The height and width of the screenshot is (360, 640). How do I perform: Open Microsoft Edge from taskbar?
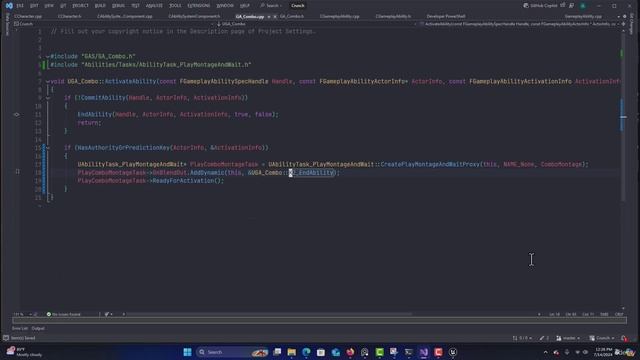point(306,352)
